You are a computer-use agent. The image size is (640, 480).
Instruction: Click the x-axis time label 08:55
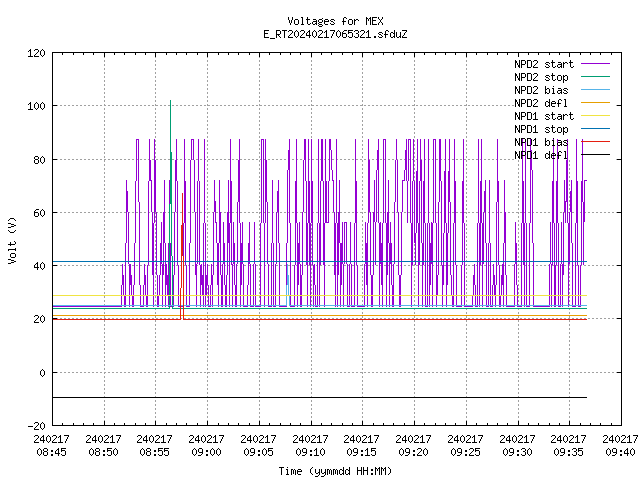tap(155, 453)
